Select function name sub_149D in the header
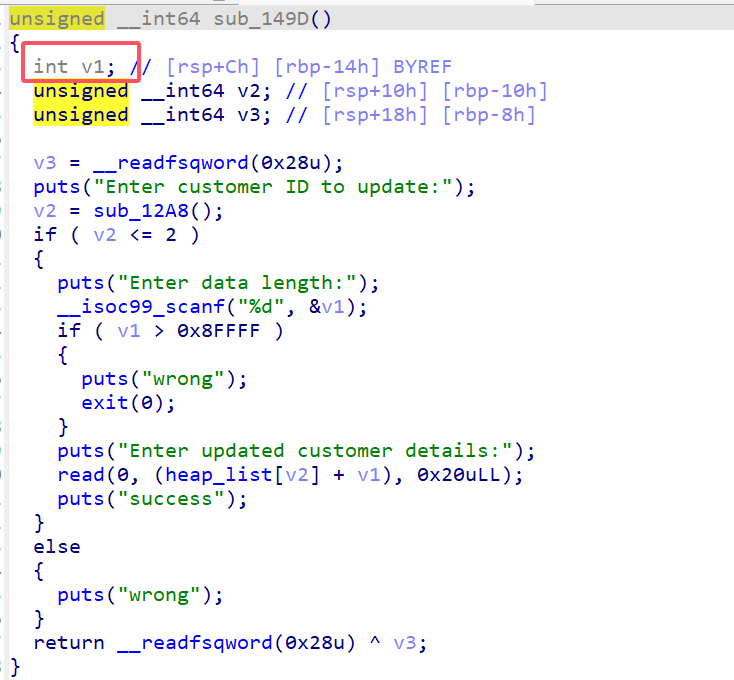734x680 pixels. click(x=260, y=19)
